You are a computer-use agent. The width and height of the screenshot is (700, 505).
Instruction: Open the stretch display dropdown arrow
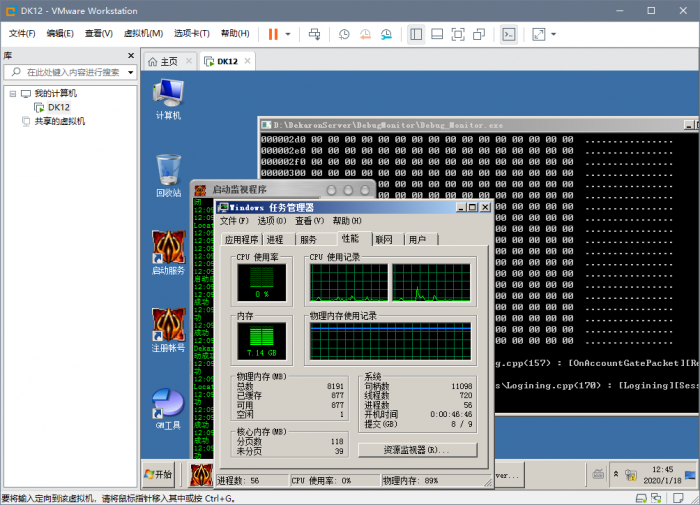(554, 34)
